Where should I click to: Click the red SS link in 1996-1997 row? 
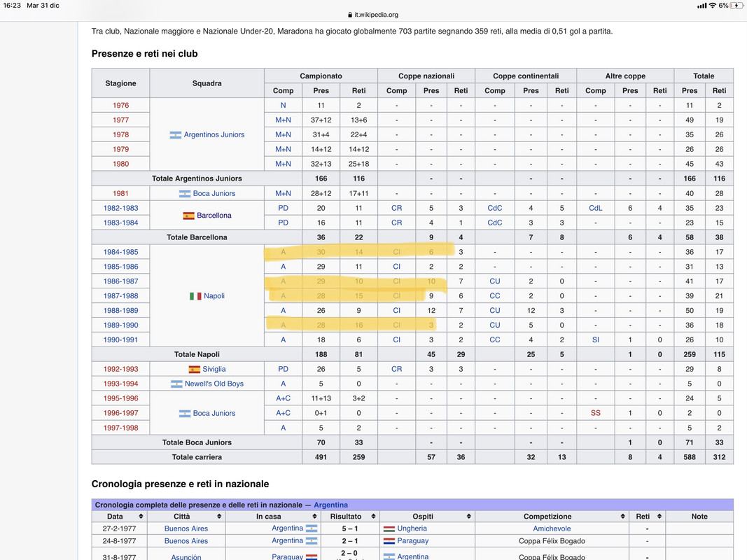tap(596, 413)
